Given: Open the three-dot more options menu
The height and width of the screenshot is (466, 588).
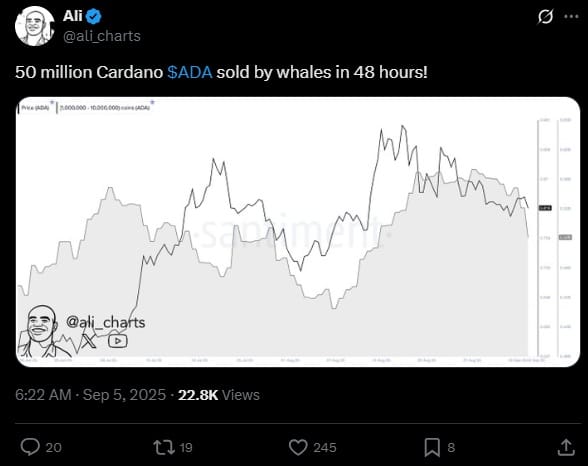Looking at the screenshot, I should [x=572, y=16].
